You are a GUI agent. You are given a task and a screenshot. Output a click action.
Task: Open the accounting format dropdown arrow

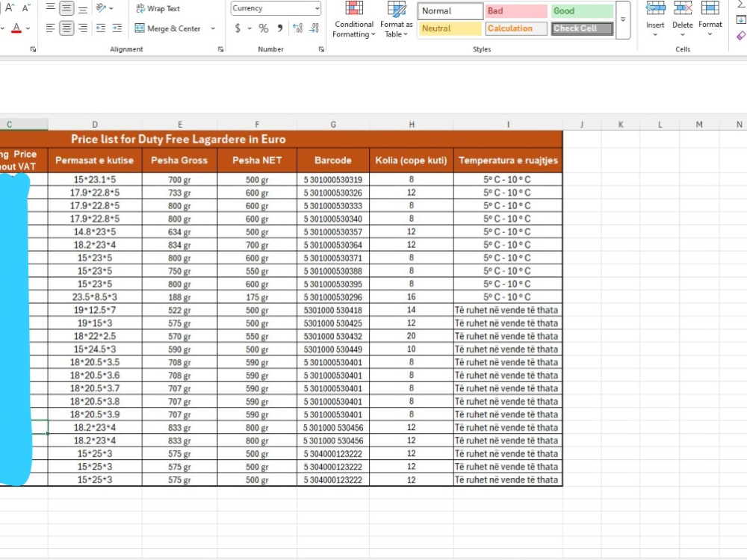click(x=249, y=28)
